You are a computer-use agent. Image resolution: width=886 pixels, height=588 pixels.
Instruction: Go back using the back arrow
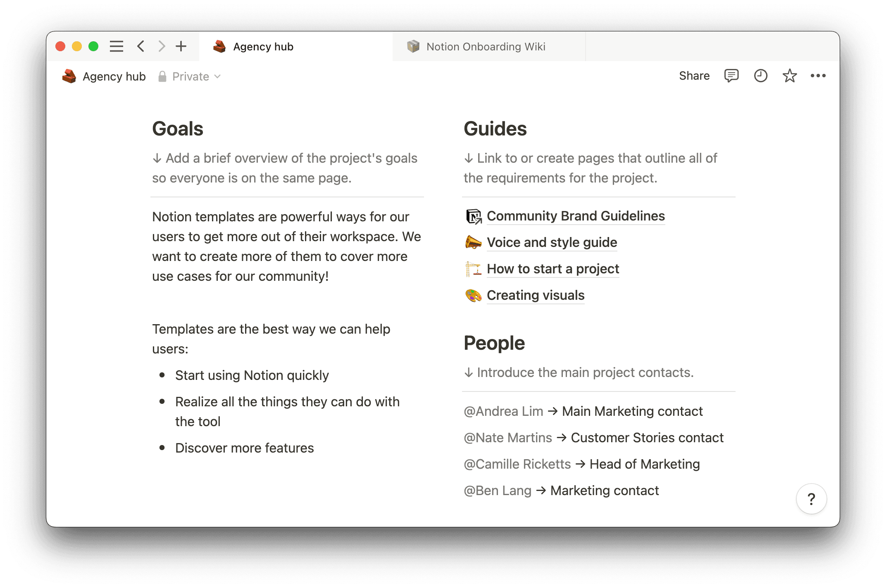[x=140, y=46]
